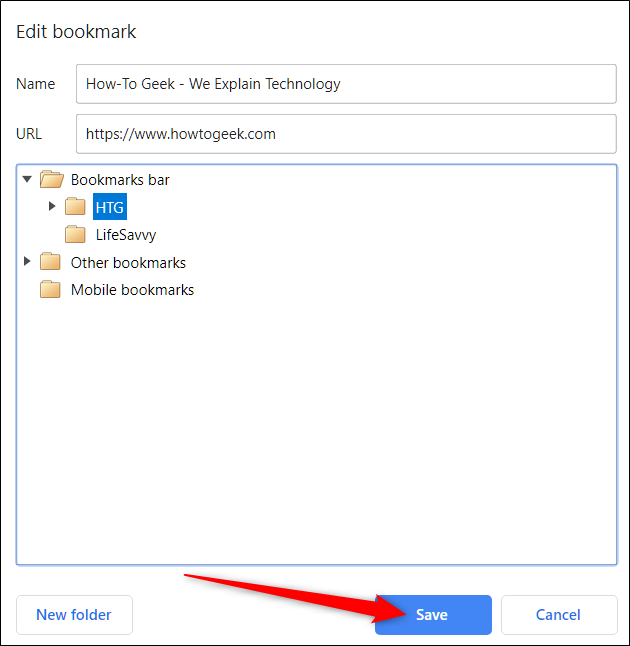Click the Mobile bookmarks folder icon
Viewport: 630px width, 646px height.
click(50, 290)
